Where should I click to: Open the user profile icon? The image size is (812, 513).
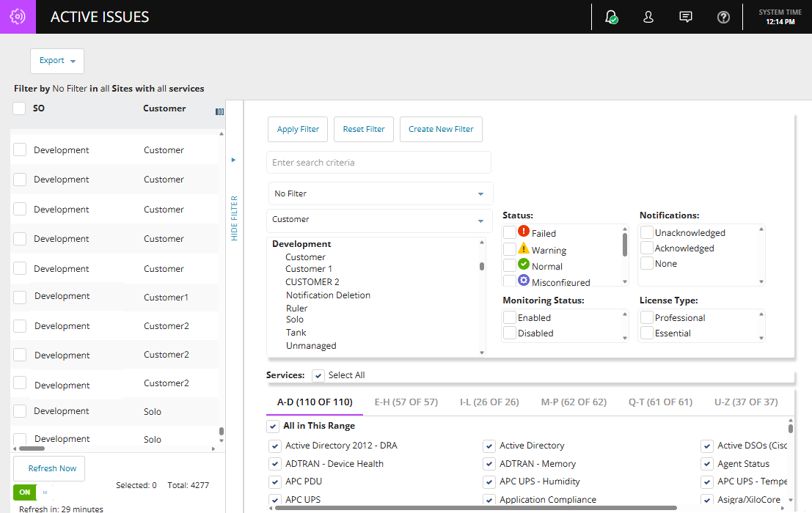[x=648, y=17]
